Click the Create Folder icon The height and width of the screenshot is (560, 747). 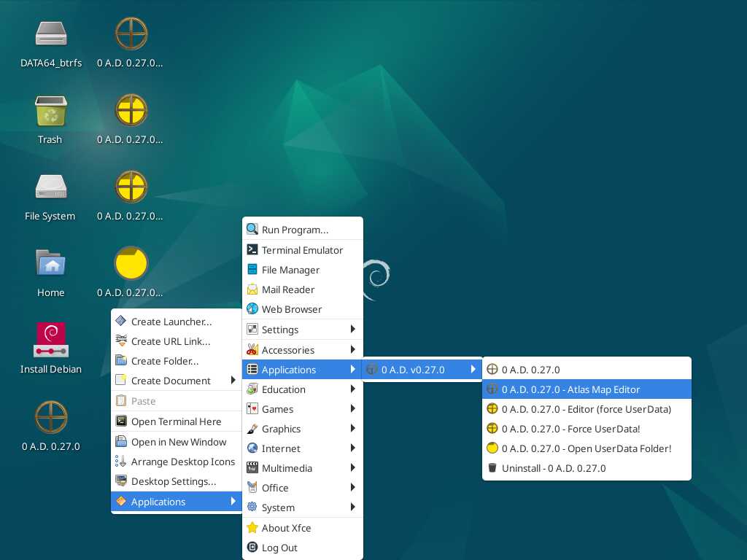coord(121,360)
